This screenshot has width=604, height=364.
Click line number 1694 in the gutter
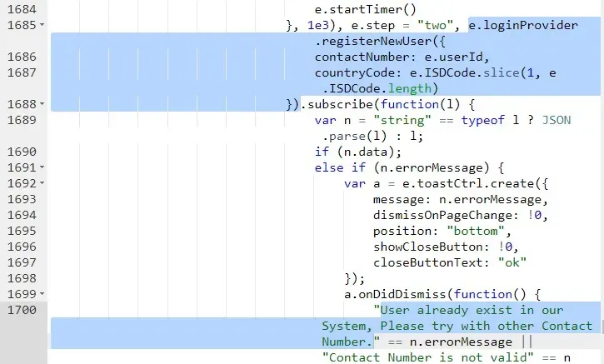coord(22,215)
